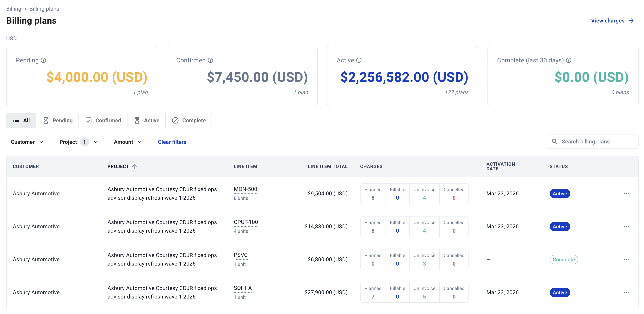
Task: Click On invoice 3 in PSVC row
Action: (424, 260)
